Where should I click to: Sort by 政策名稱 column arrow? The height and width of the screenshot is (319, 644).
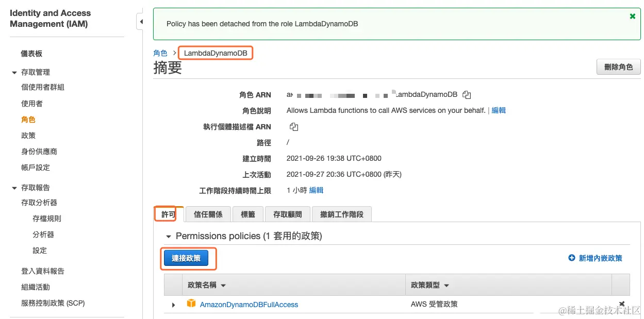point(223,286)
